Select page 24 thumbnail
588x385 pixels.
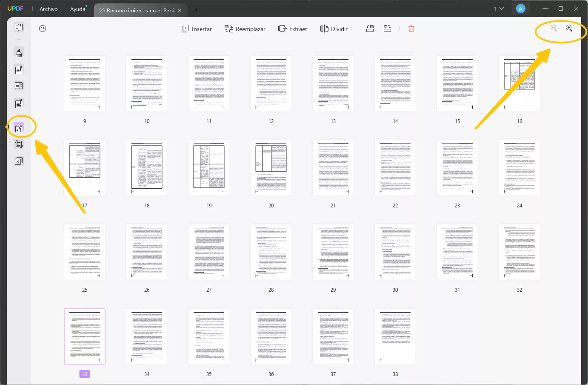point(519,168)
